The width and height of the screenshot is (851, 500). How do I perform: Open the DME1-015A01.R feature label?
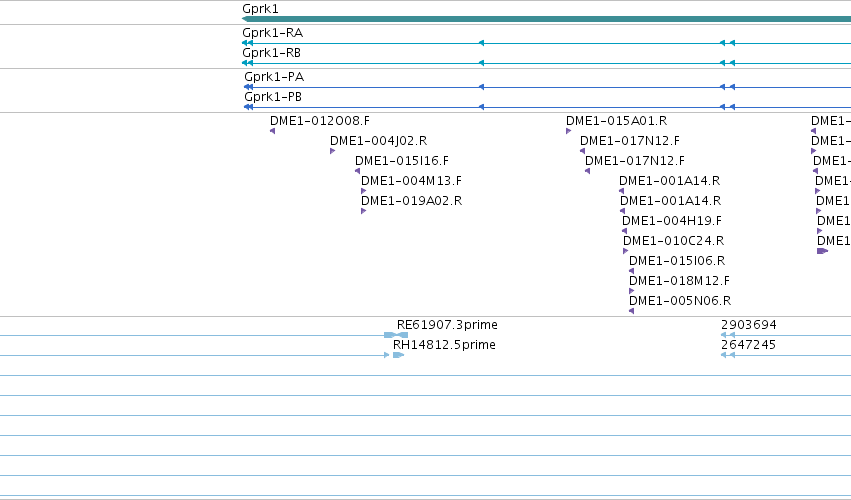click(x=617, y=121)
